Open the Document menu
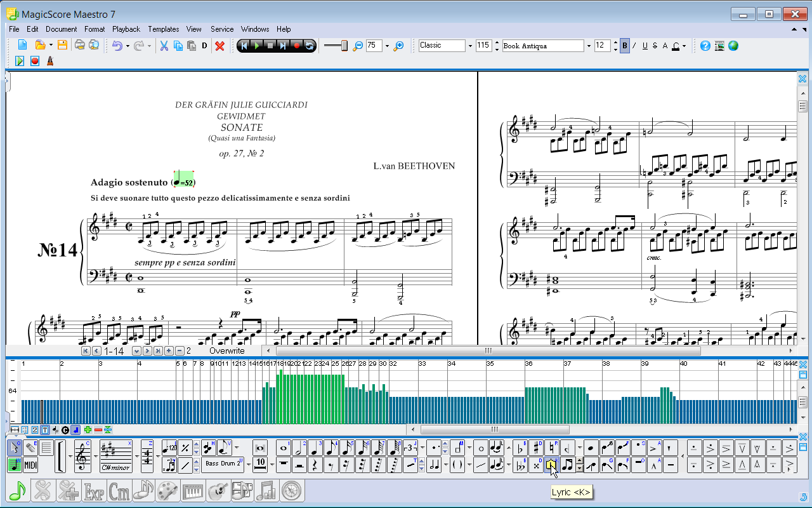The width and height of the screenshot is (812, 508). click(62, 29)
